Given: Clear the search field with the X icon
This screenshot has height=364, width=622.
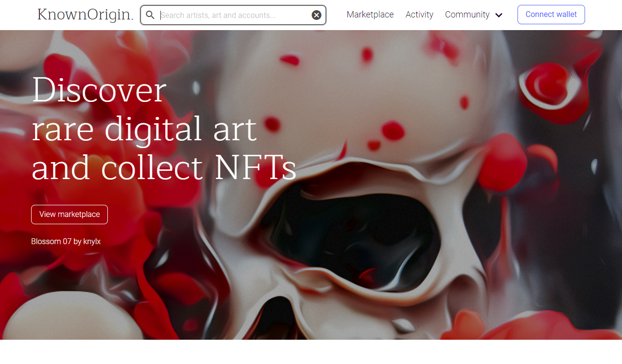Looking at the screenshot, I should click(x=316, y=15).
